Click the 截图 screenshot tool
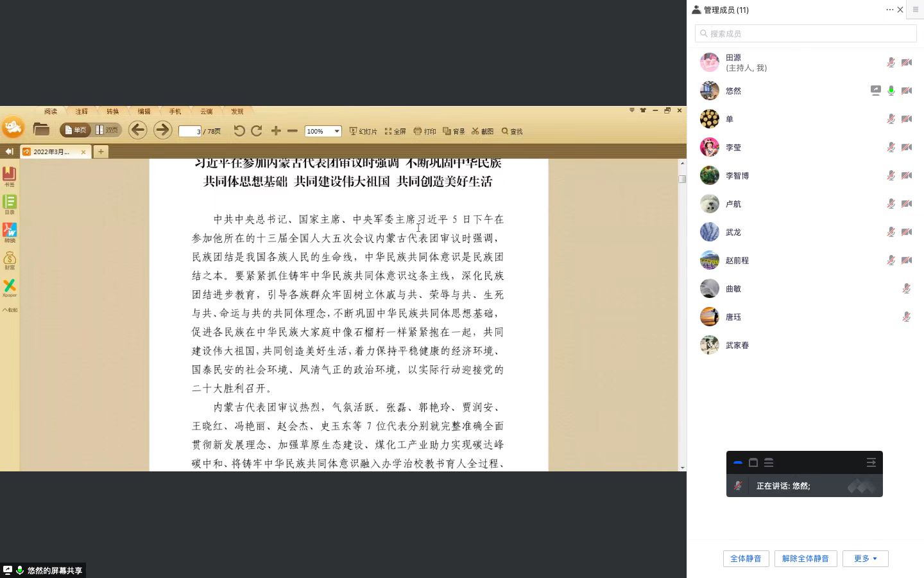Screen dimensions: 924x578 (483, 131)
